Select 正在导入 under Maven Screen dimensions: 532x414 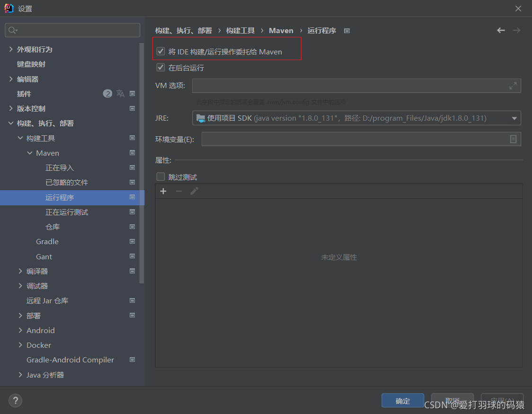[x=60, y=167]
